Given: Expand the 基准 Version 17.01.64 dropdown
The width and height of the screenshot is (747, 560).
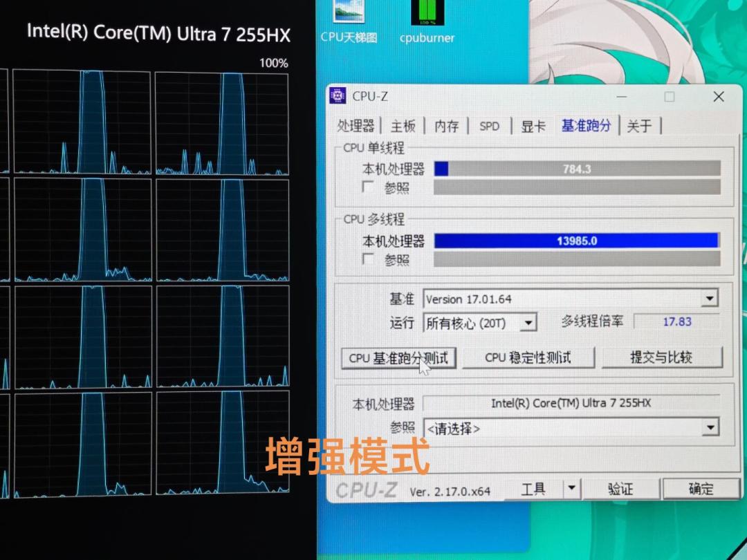Looking at the screenshot, I should click(710, 299).
